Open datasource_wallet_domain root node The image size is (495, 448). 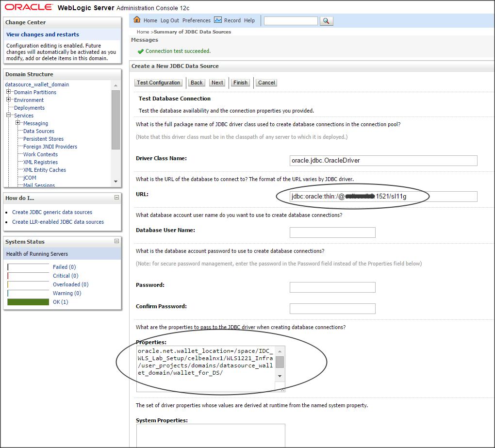(36, 84)
